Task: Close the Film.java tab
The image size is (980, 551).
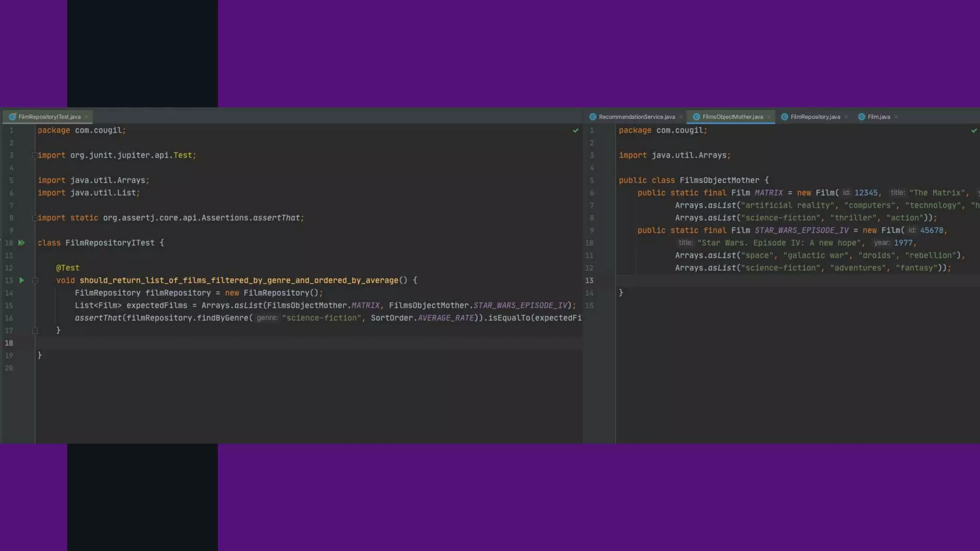Action: (896, 117)
